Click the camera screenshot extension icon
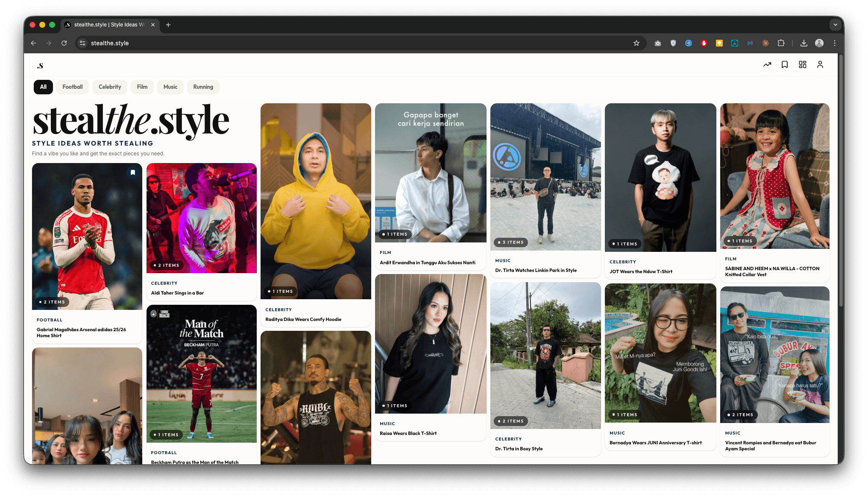 [x=657, y=43]
